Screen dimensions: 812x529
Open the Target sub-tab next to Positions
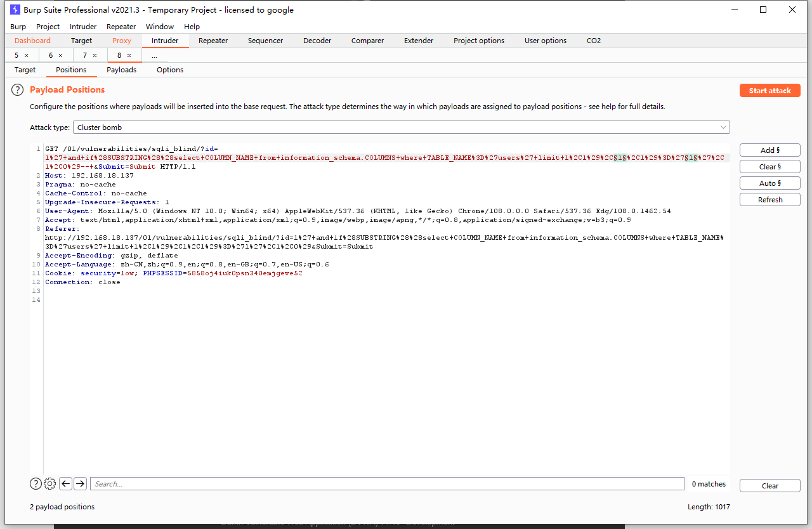coord(25,70)
